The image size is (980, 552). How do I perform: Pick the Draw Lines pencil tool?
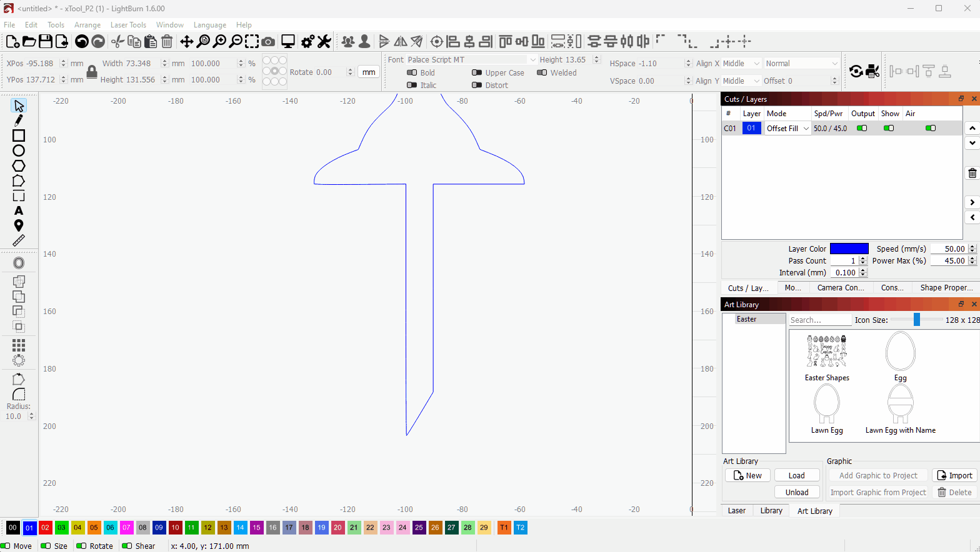pyautogui.click(x=19, y=121)
